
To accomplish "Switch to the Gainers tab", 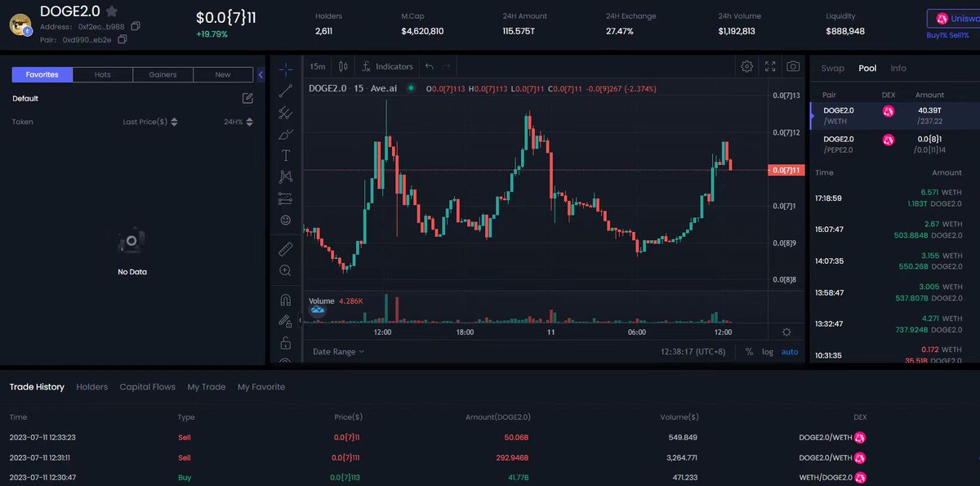I will [163, 74].
